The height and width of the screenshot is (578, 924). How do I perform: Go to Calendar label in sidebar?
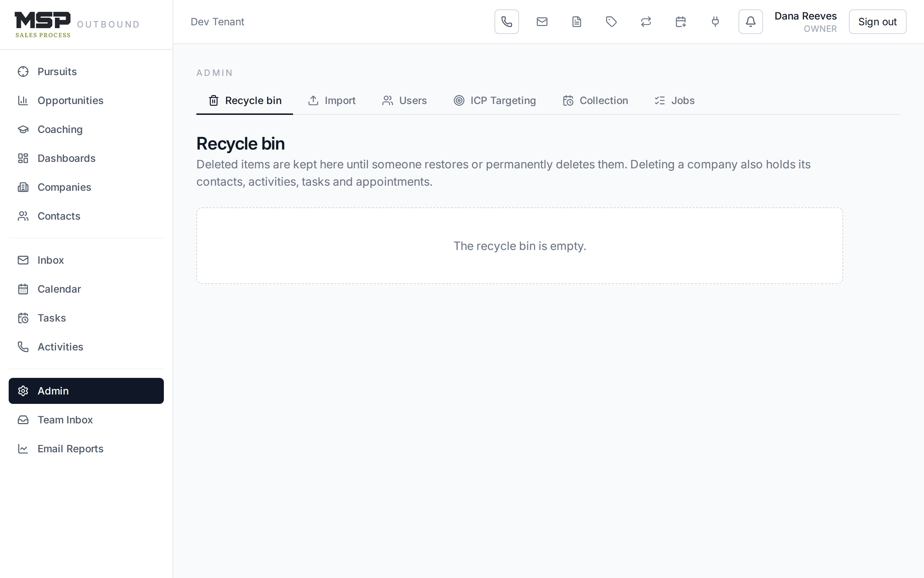coord(59,289)
